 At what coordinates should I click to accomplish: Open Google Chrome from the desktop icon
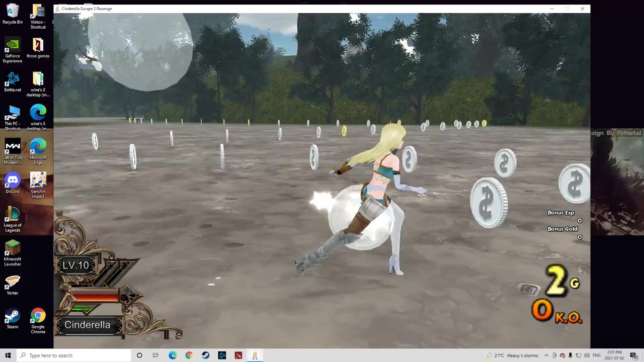point(38,321)
